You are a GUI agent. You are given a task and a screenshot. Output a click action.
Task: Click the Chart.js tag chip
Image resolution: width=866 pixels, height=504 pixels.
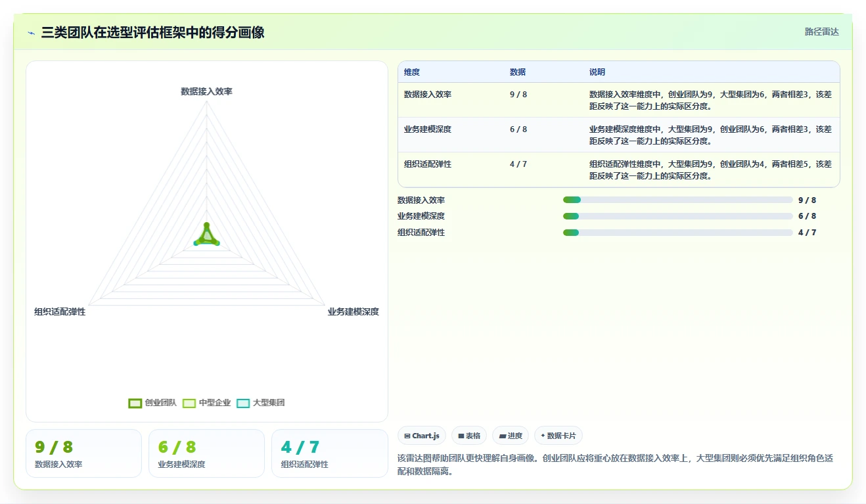click(x=422, y=436)
